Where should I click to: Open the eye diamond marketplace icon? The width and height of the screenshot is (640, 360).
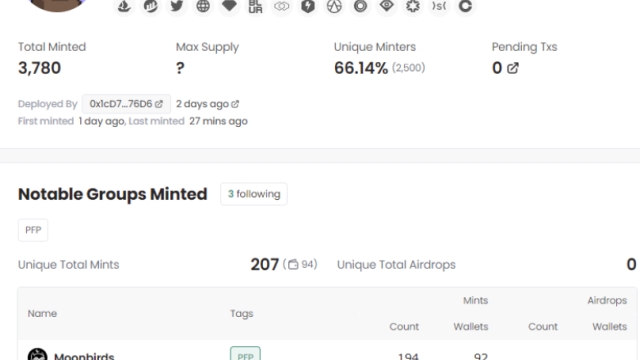[x=387, y=6]
